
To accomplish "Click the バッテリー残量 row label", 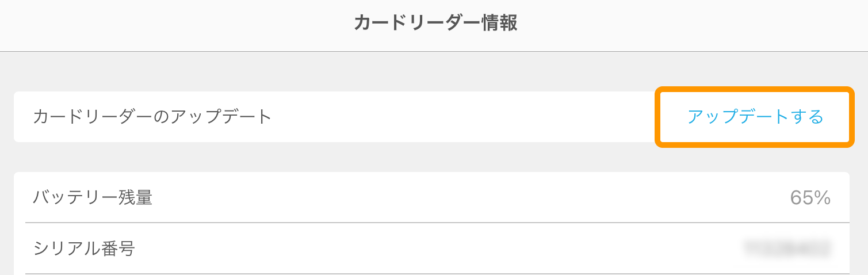I will 93,197.
